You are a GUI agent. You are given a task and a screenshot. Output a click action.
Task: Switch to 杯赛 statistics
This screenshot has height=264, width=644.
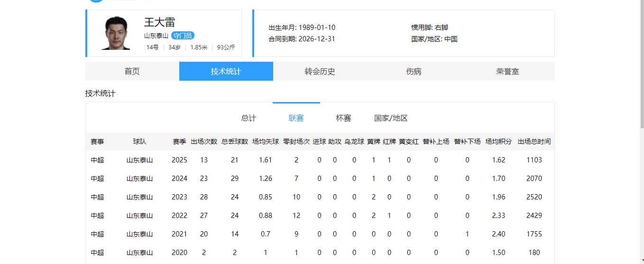click(x=343, y=118)
